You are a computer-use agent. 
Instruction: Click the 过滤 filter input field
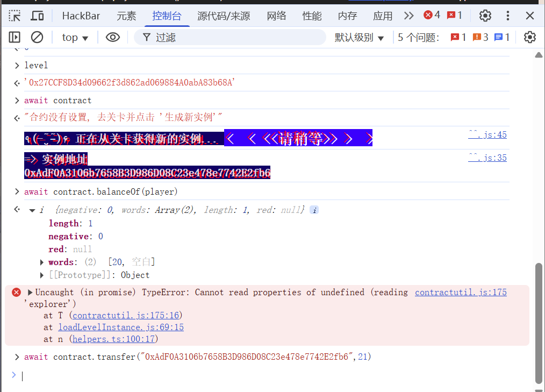[x=236, y=37]
